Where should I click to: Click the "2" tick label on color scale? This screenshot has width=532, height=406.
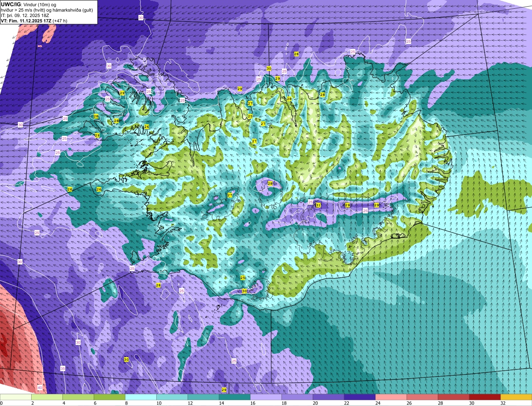tap(32, 403)
